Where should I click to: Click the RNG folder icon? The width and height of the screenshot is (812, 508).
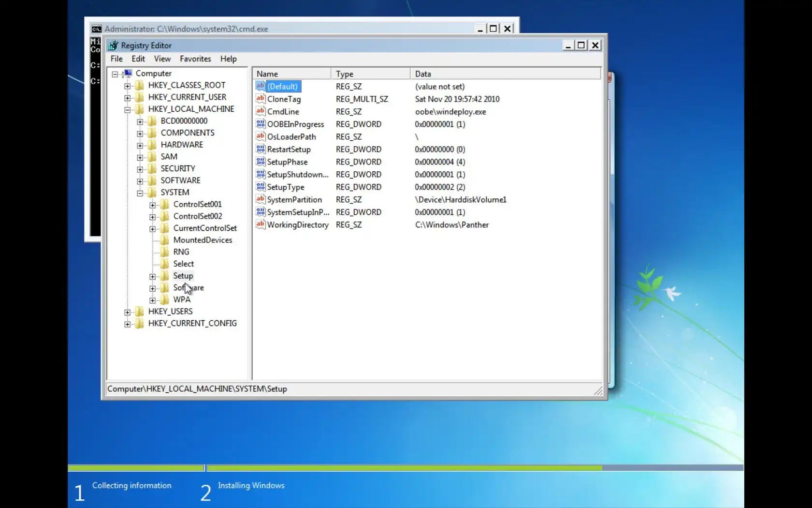pos(165,252)
